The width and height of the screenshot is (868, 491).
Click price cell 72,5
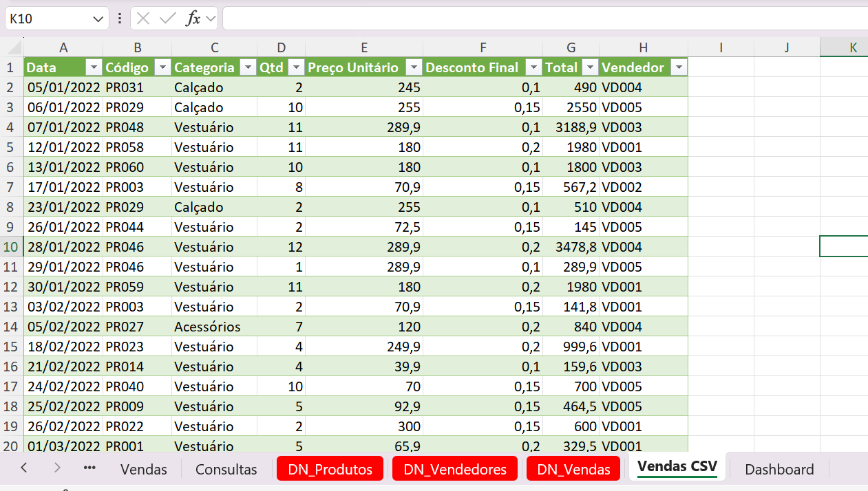[364, 227]
